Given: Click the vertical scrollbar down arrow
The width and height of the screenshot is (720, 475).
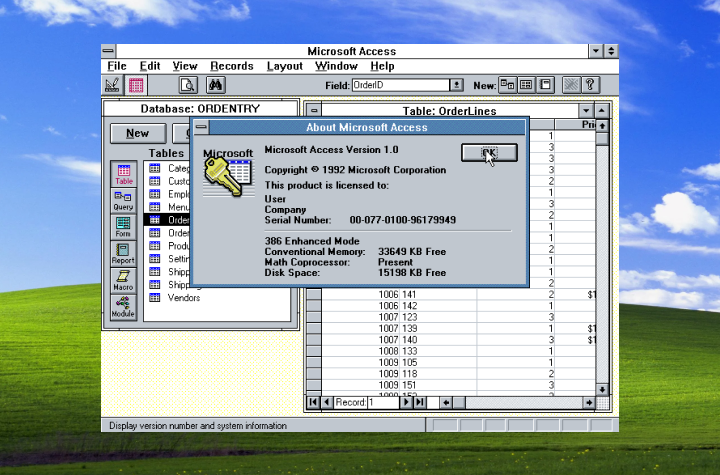Looking at the screenshot, I should click(x=602, y=390).
